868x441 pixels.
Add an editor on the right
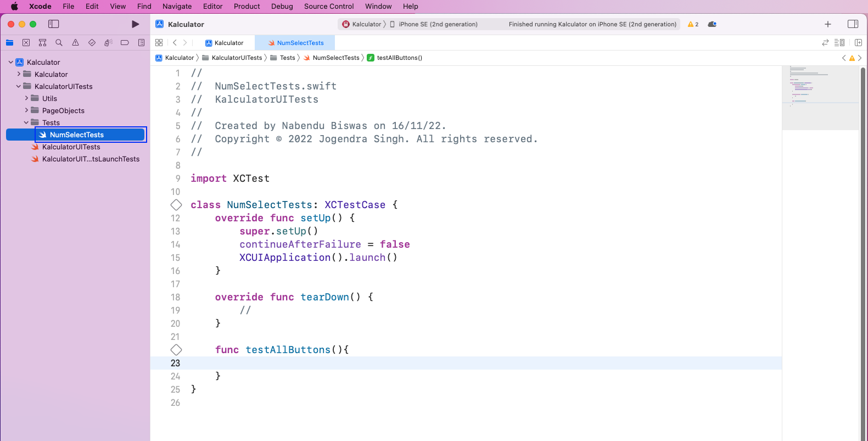858,42
